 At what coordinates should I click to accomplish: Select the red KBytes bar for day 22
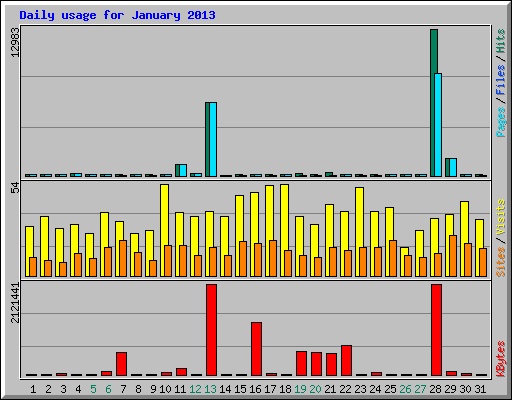tap(346, 361)
